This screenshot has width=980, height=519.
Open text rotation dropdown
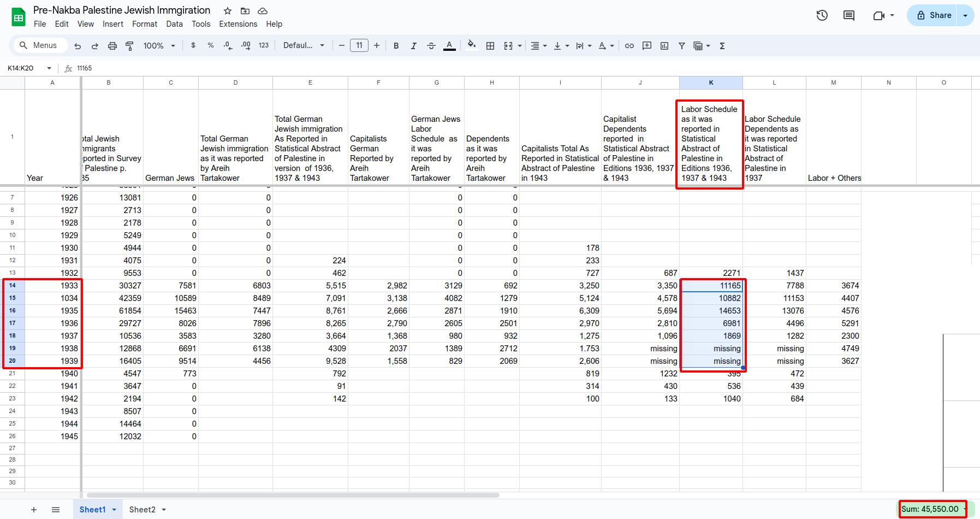607,46
